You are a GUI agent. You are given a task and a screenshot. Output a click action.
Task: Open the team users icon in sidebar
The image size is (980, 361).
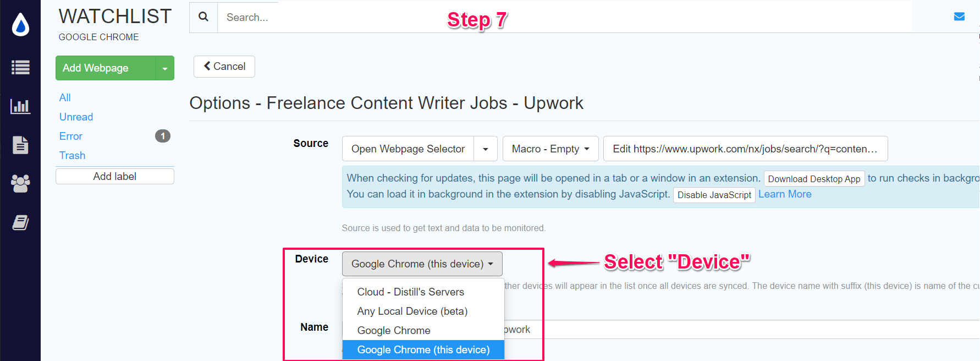20,183
